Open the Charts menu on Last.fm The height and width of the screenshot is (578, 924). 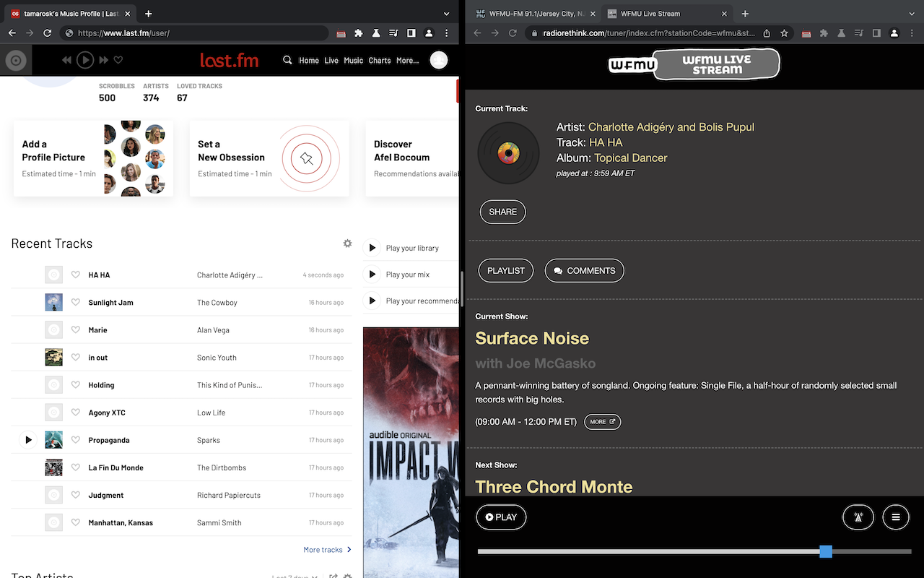point(380,61)
